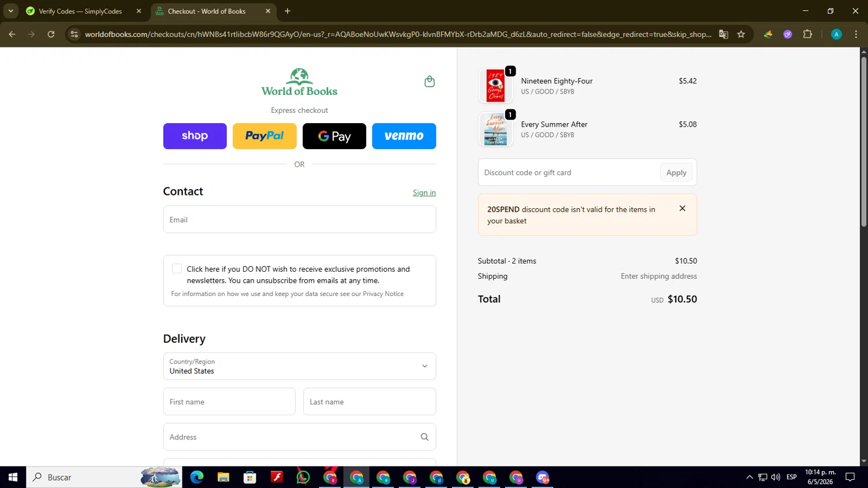Pay with the Google Pay button
Viewport: 868px width, 488px height.
(x=334, y=136)
